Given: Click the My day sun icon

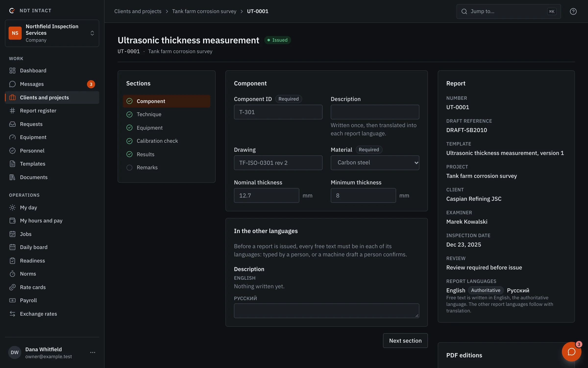Looking at the screenshot, I should coord(12,208).
